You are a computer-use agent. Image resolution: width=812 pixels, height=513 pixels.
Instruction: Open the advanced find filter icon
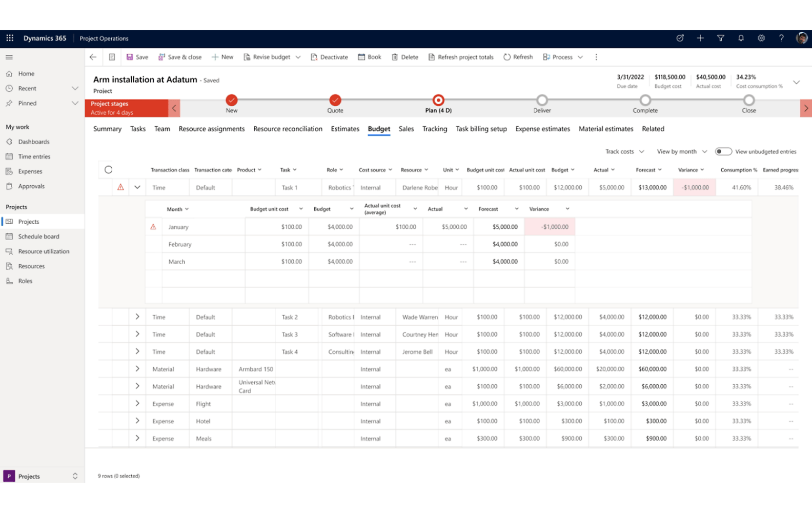[720, 38]
